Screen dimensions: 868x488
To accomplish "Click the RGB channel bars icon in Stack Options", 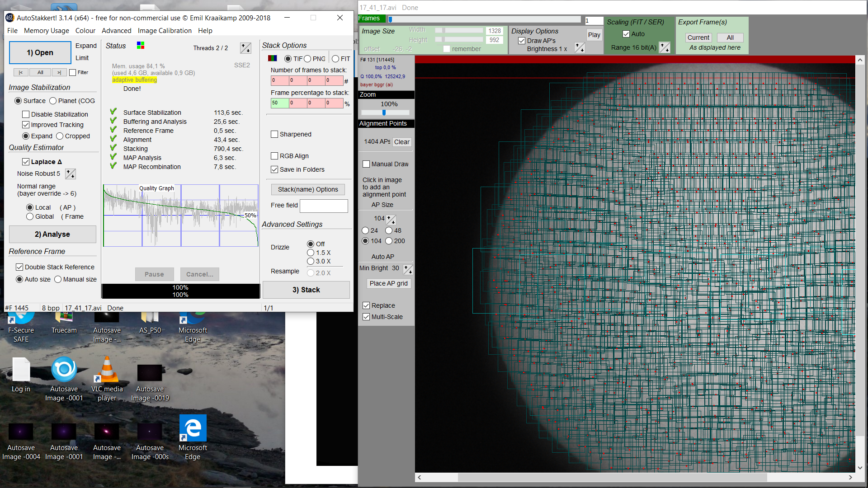I will (272, 59).
